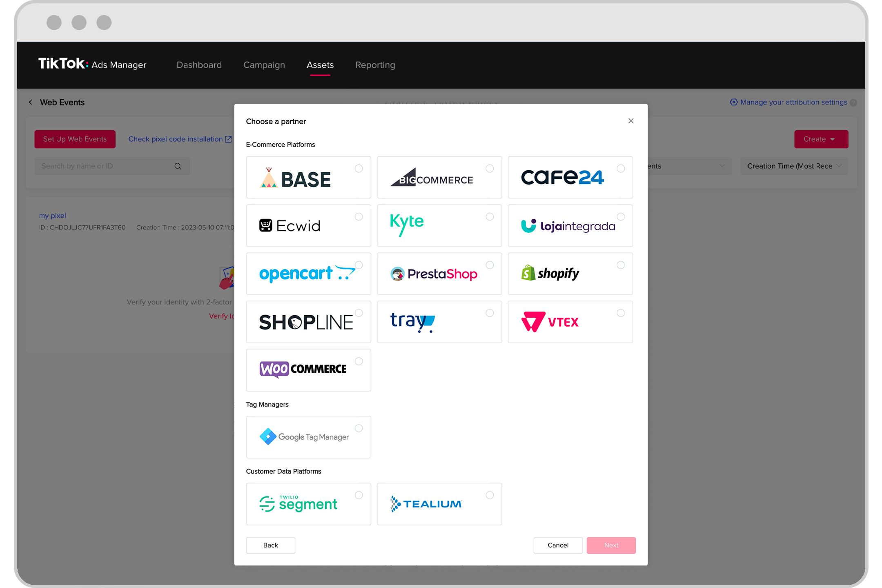Viewport: 882px width, 588px height.
Task: Click the WooCommerce partner logo
Action: tap(303, 369)
